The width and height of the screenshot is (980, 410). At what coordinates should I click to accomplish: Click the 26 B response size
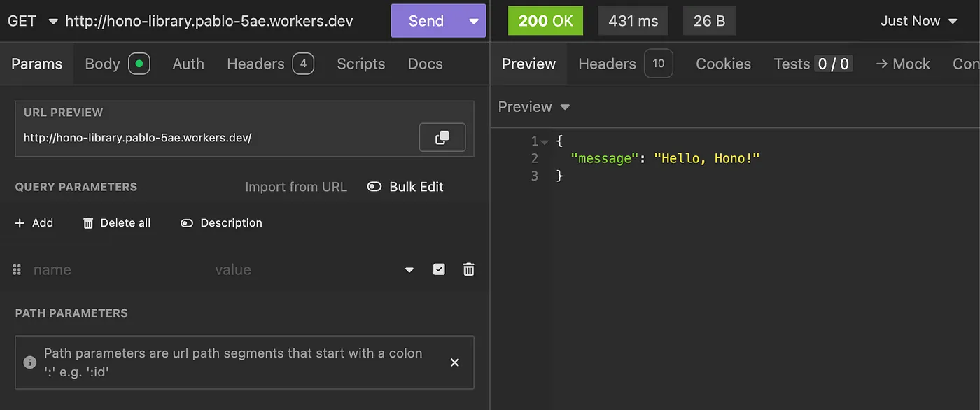point(709,21)
